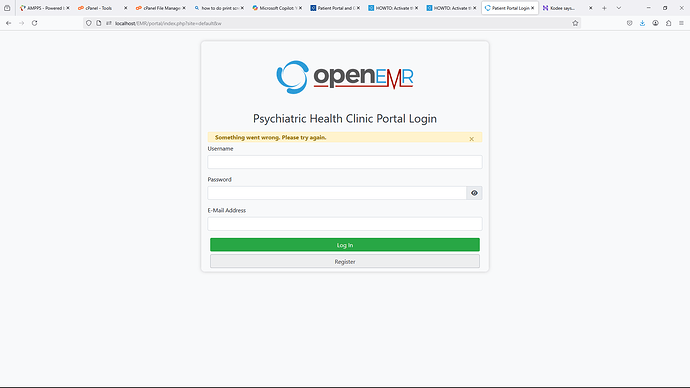Toggle password visibility eye icon
The image size is (690, 388).
pyautogui.click(x=474, y=193)
